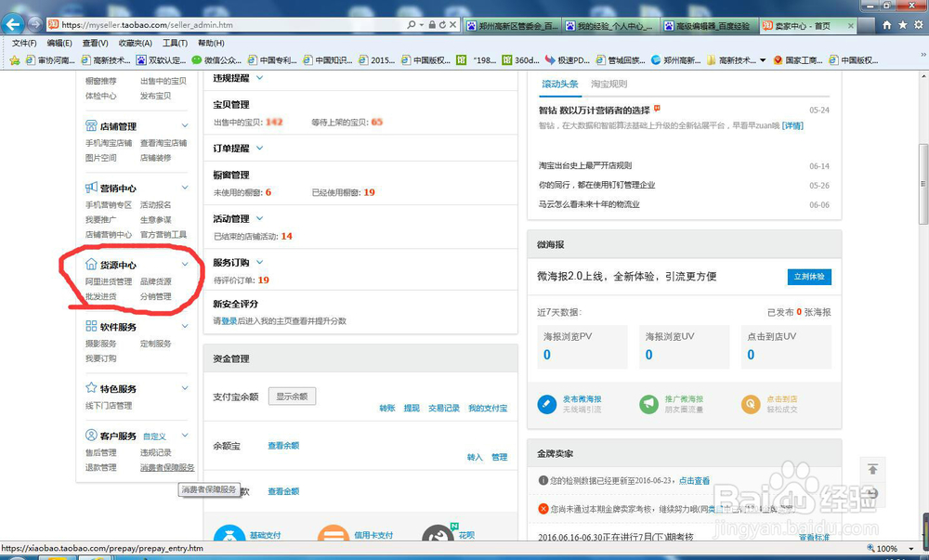Click the 交易记录 link
Image resolution: width=929 pixels, height=560 pixels.
pos(444,408)
